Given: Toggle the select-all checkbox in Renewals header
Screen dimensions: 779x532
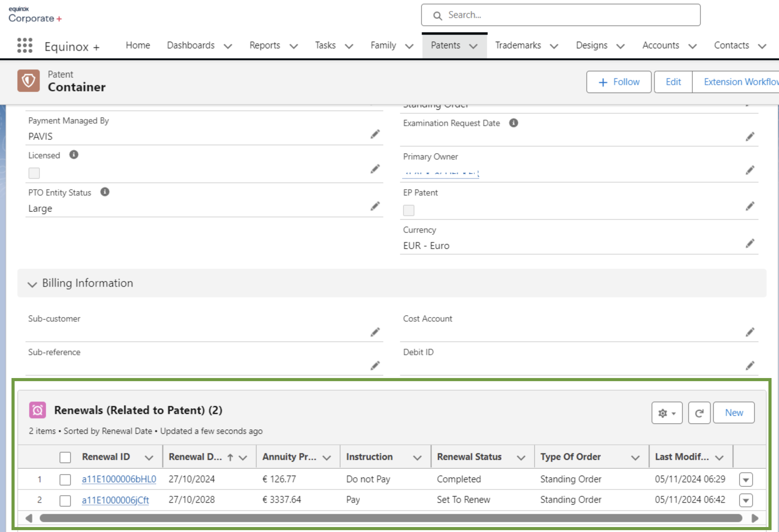Looking at the screenshot, I should (65, 457).
